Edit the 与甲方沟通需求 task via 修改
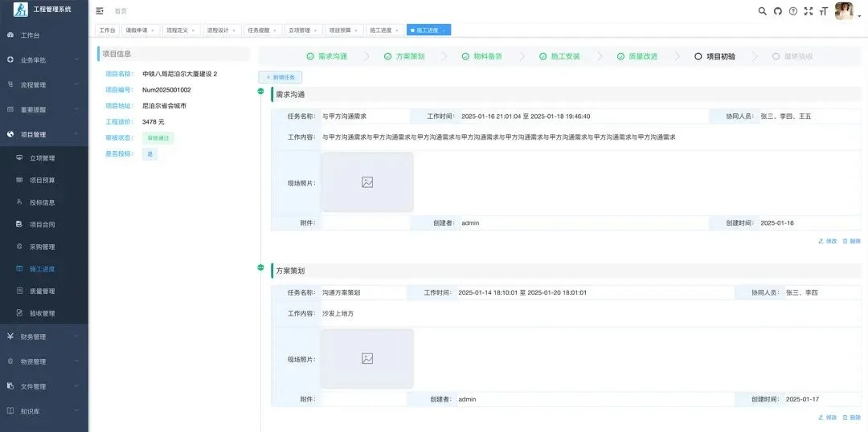Image resolution: width=868 pixels, height=432 pixels. pyautogui.click(x=828, y=241)
